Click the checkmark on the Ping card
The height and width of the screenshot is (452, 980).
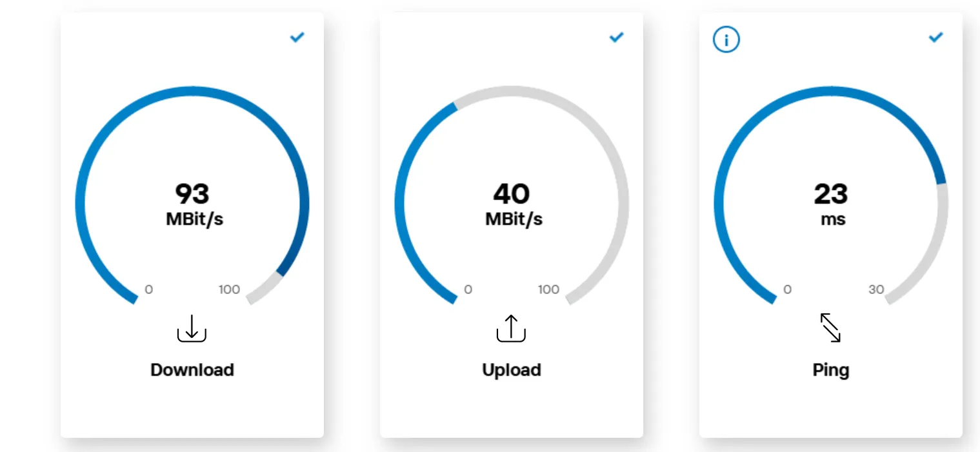[x=935, y=38]
